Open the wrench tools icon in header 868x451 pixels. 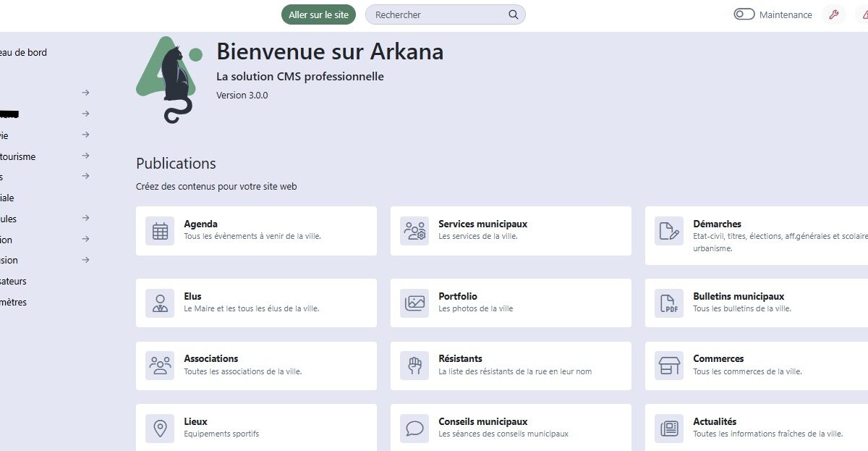tap(834, 14)
